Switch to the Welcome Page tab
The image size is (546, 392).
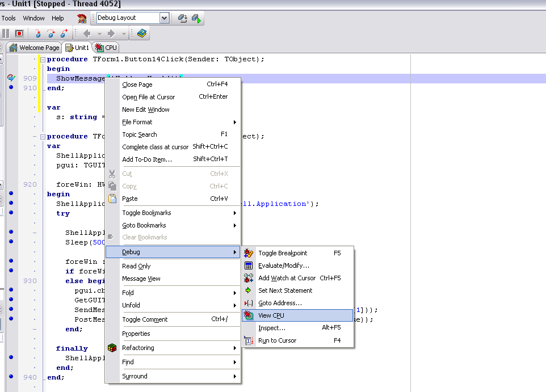click(x=33, y=48)
